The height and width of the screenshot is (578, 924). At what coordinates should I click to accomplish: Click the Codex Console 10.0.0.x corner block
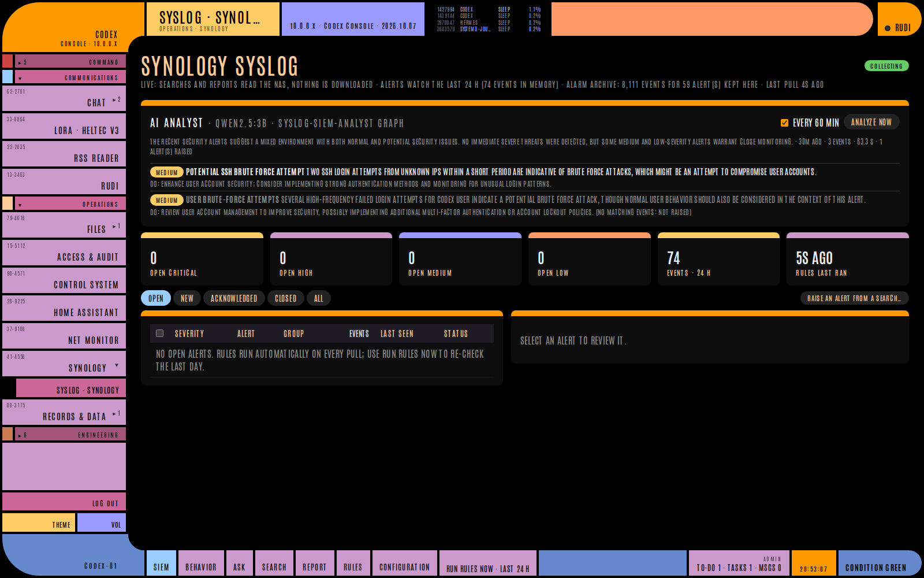pos(72,27)
